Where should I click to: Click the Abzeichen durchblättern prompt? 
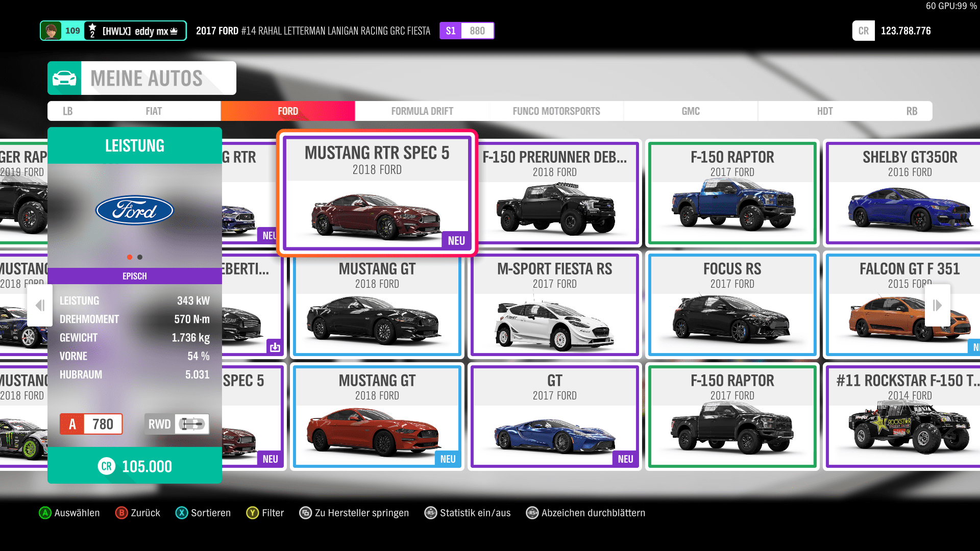click(586, 513)
